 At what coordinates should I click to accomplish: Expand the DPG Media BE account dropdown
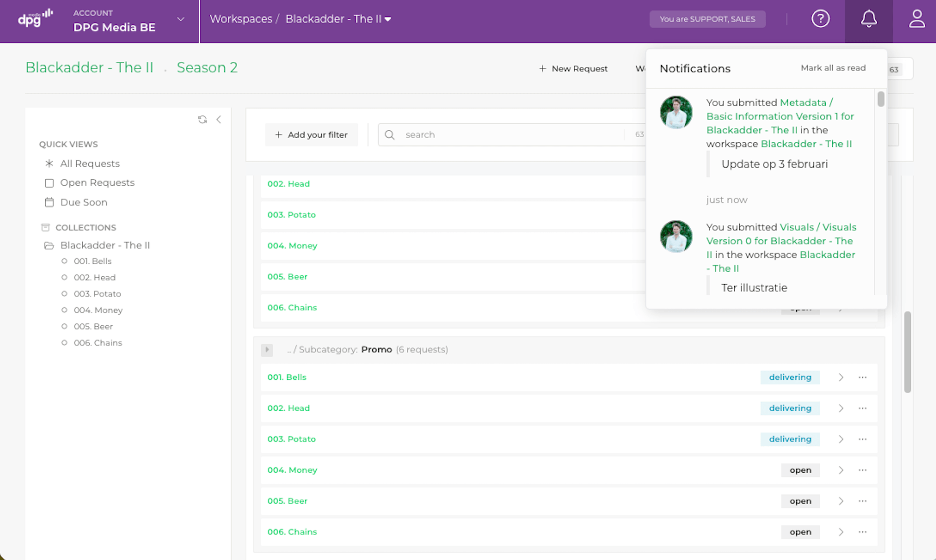click(x=181, y=20)
